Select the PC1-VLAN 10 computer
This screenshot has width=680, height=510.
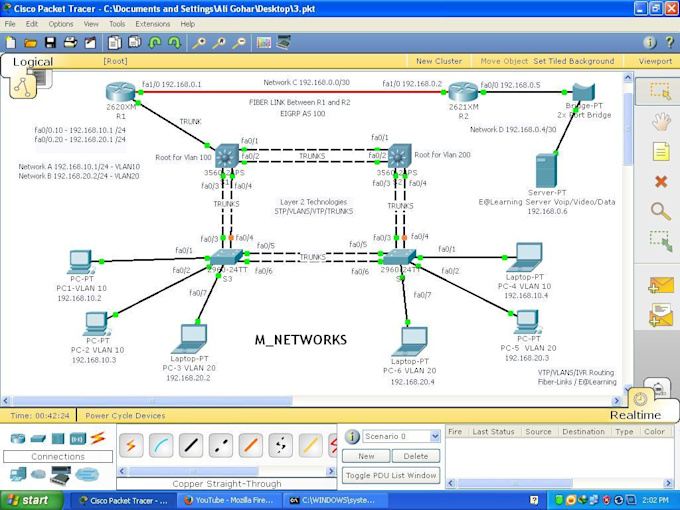pos(80,262)
